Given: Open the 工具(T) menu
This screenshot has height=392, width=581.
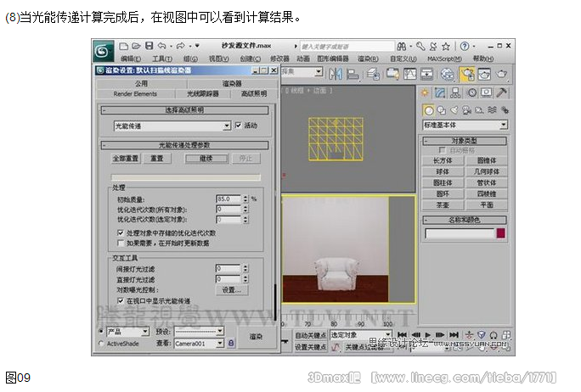Looking at the screenshot, I should tap(162, 59).
